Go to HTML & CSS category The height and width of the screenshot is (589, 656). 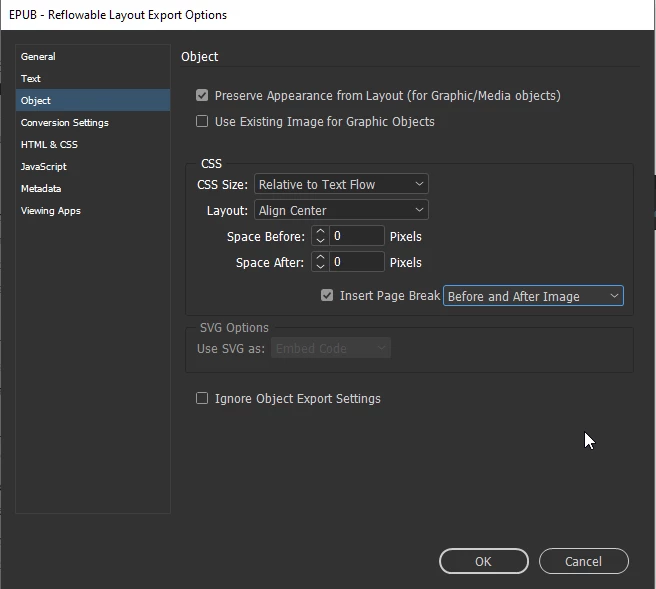coord(93,145)
